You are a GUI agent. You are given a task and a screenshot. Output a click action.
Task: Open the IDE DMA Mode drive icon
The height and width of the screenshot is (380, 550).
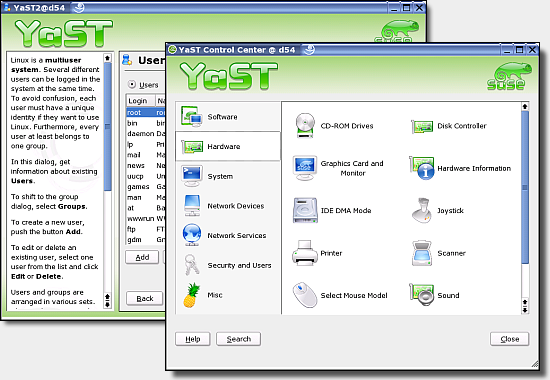pyautogui.click(x=305, y=211)
